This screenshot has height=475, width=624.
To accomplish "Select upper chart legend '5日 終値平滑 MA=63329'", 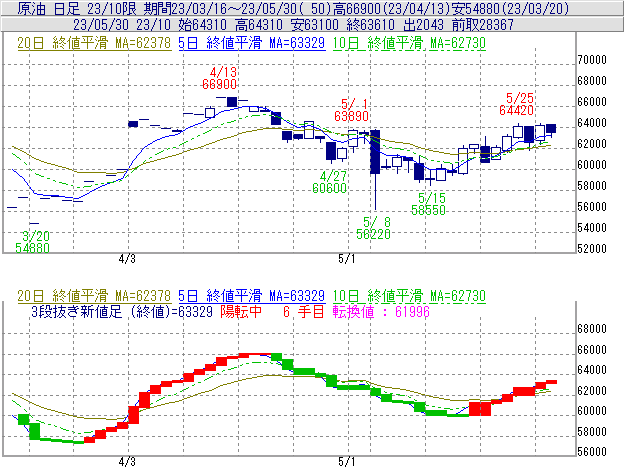I will (x=252, y=43).
